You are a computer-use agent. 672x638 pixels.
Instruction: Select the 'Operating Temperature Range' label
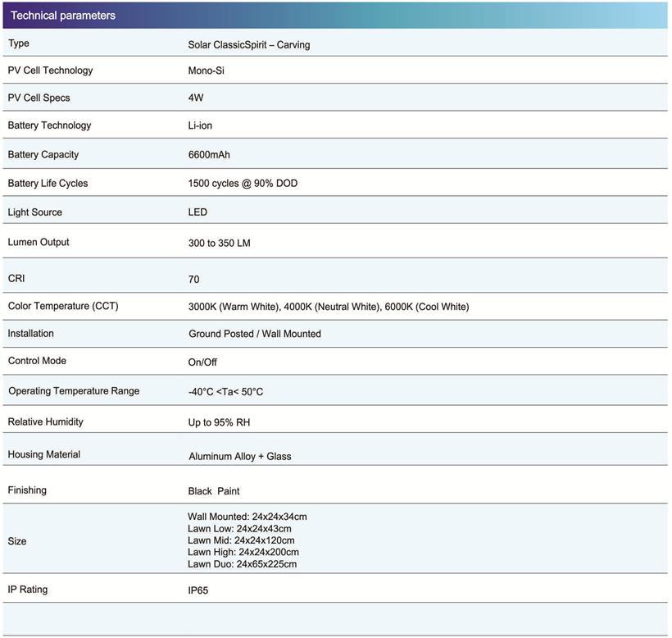[74, 391]
